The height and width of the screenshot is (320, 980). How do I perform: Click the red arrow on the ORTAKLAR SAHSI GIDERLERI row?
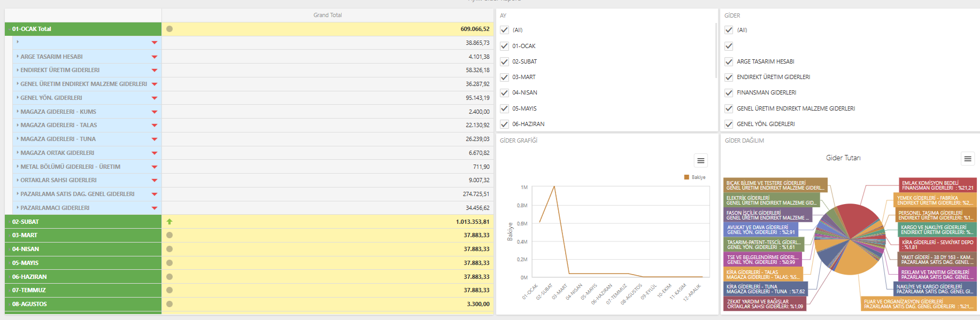click(x=155, y=180)
